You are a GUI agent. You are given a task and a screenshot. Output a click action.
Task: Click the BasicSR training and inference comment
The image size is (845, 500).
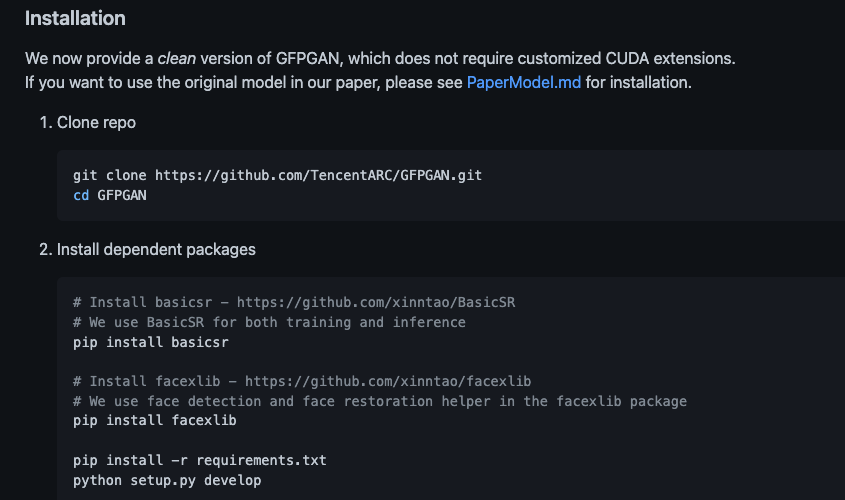coord(269,322)
